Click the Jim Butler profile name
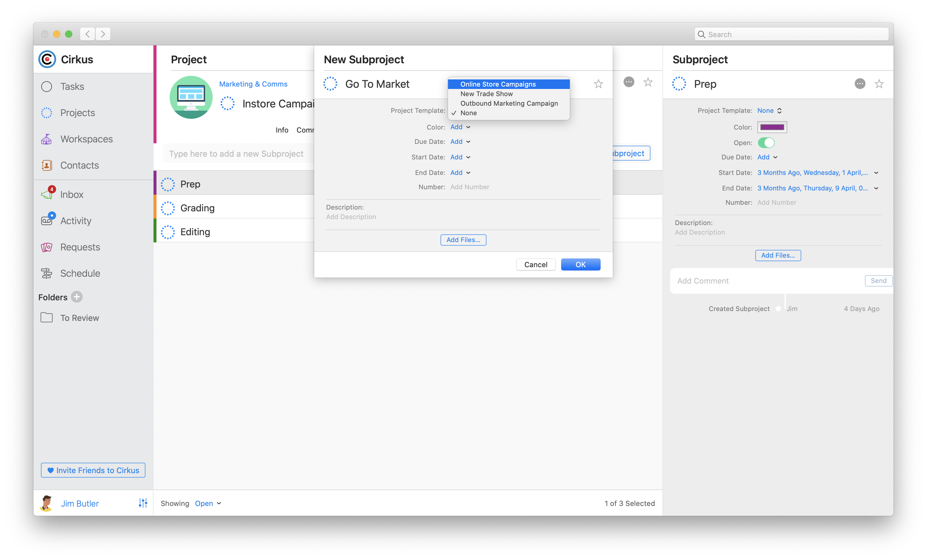Screen dimensions: 927x560 (80, 504)
